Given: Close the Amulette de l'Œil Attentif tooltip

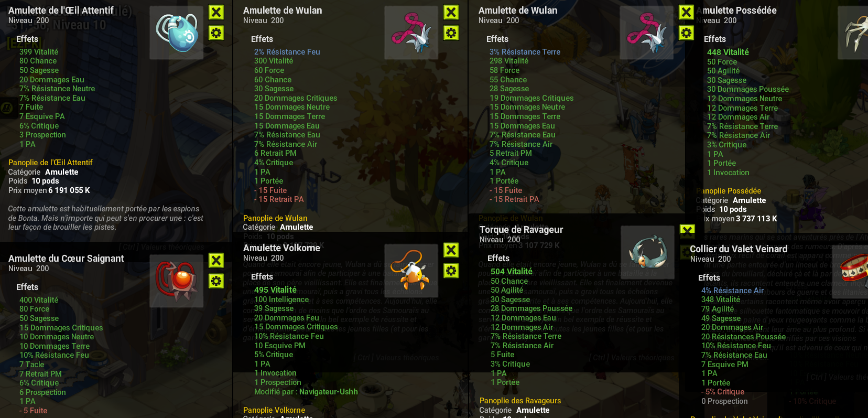Looking at the screenshot, I should click(x=216, y=12).
